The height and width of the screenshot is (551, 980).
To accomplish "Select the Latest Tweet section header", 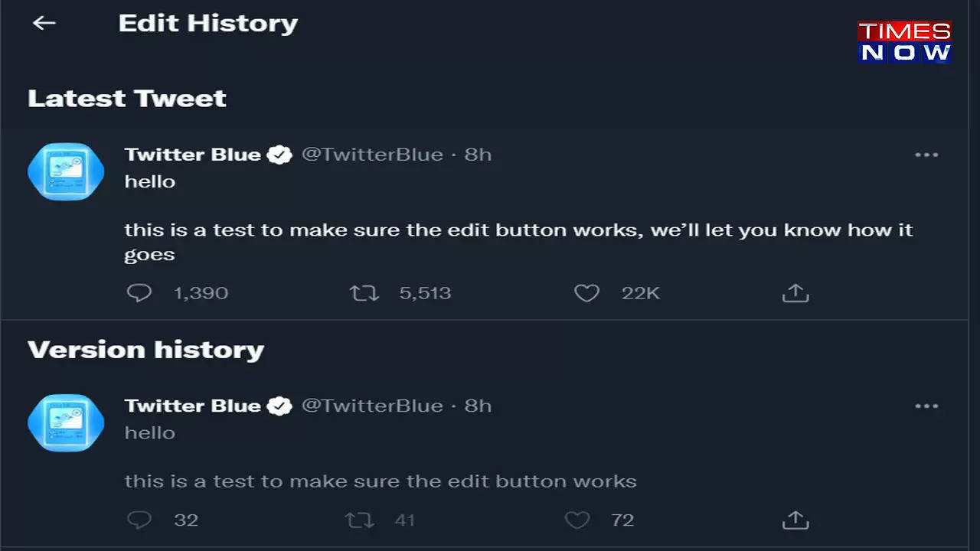I will pos(126,98).
